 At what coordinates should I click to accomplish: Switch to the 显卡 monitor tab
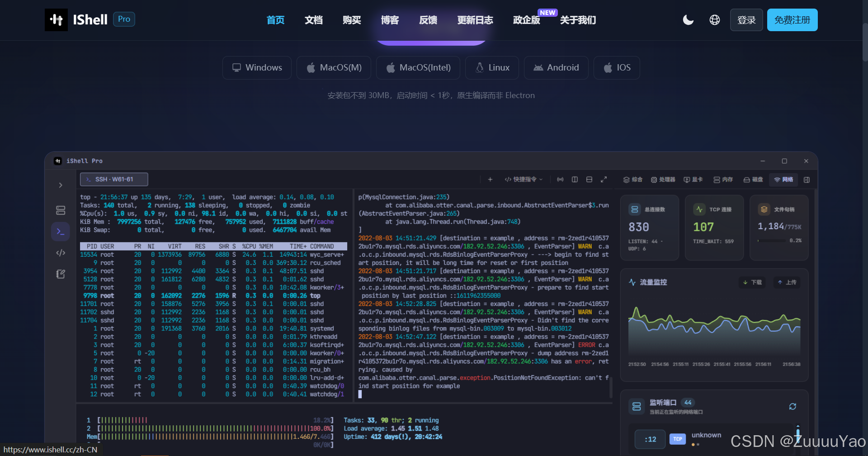tap(693, 179)
